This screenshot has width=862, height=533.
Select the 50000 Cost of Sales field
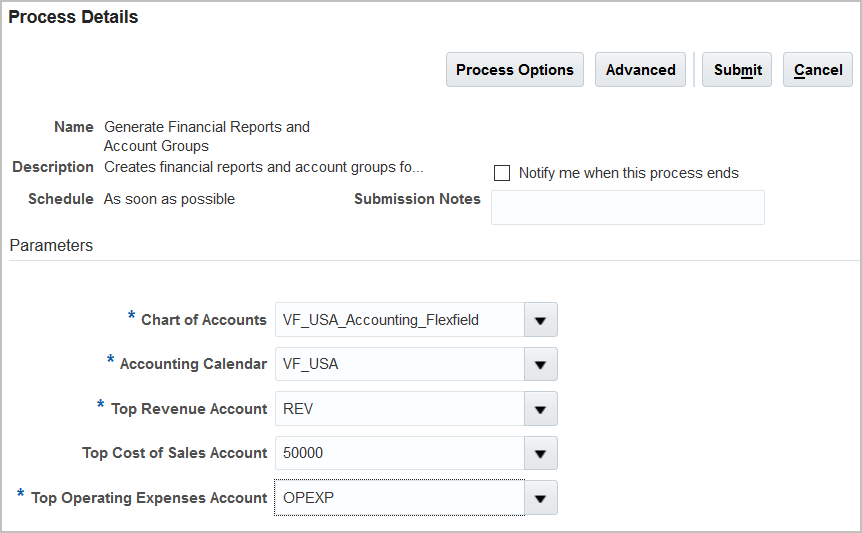click(399, 453)
